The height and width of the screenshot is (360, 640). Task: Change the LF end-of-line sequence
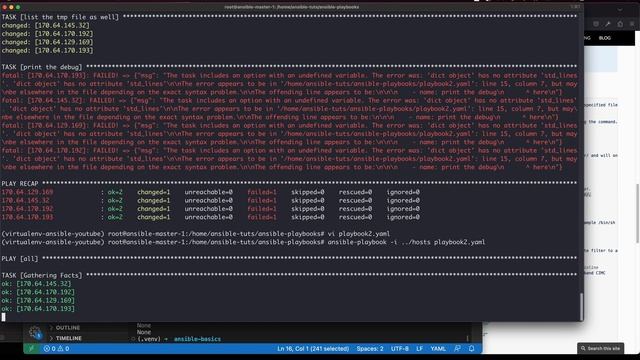(x=420, y=349)
